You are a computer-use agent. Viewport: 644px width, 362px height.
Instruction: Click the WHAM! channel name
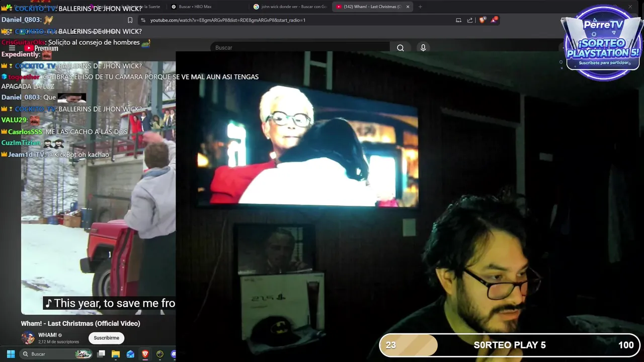coord(47,335)
